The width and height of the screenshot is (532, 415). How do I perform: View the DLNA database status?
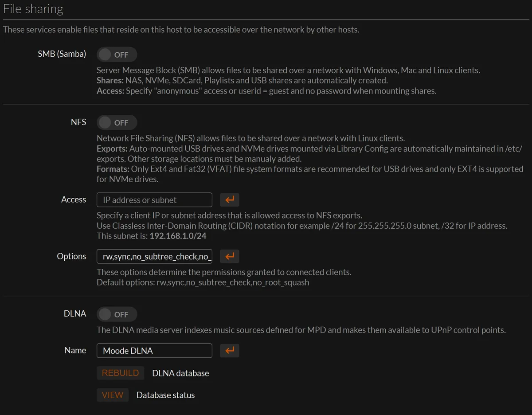(x=113, y=395)
